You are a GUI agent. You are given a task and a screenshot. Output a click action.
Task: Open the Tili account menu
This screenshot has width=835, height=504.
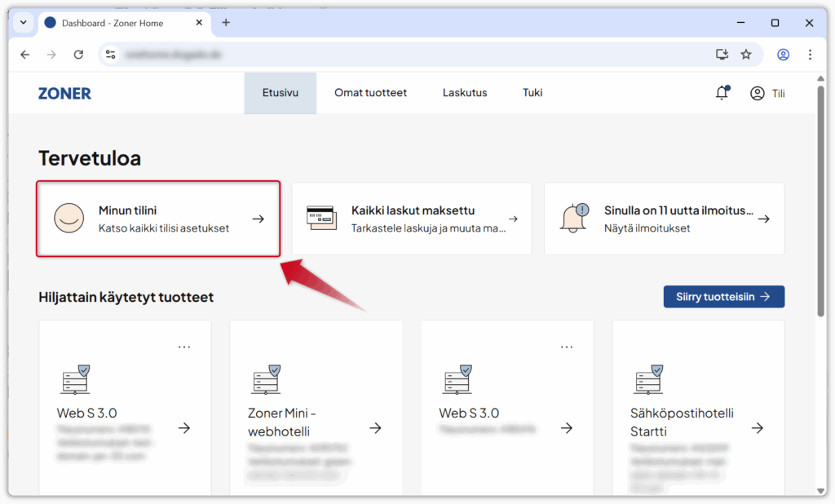pos(767,93)
